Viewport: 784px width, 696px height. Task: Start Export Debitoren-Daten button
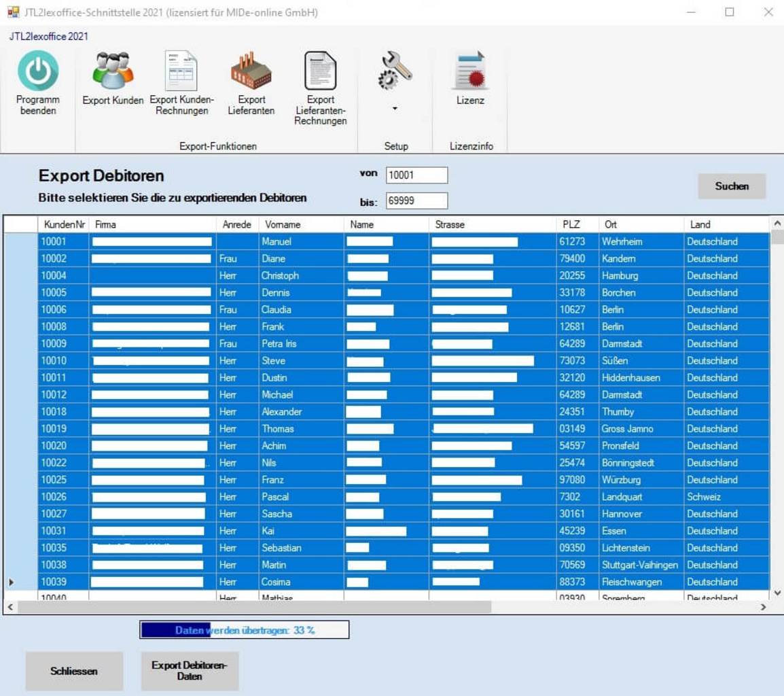190,671
